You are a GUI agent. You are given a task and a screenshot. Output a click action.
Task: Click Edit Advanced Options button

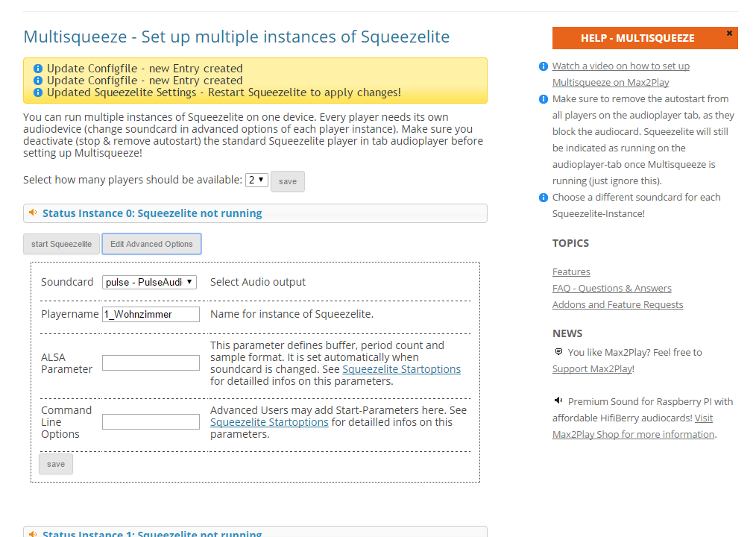click(151, 244)
